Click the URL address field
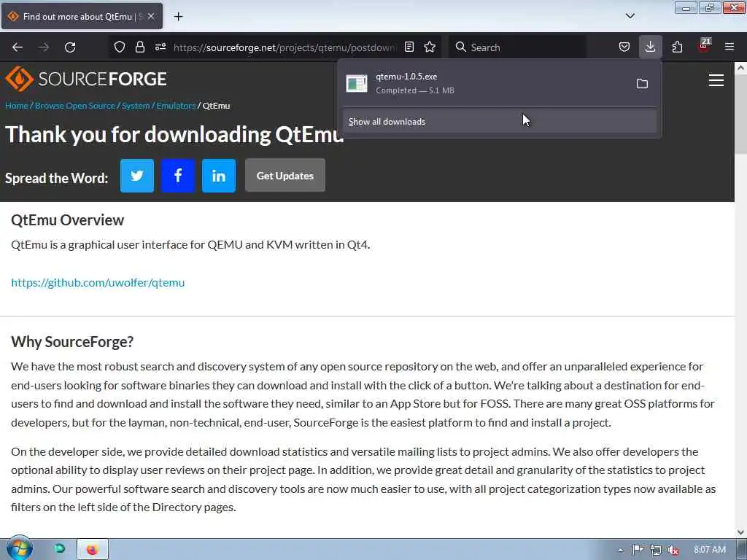 point(284,47)
